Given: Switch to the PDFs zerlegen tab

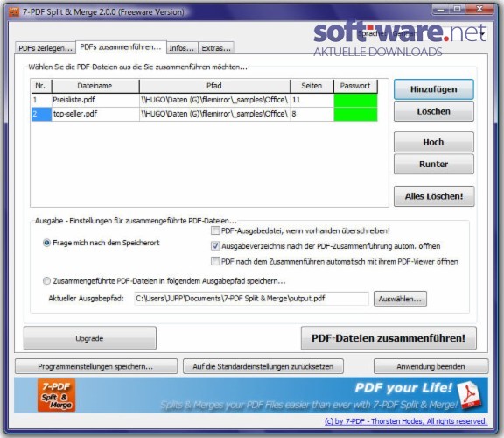Looking at the screenshot, I should 45,48.
